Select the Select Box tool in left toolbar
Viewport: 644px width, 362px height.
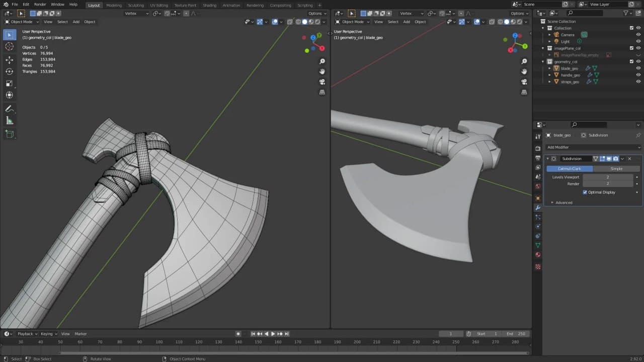pyautogui.click(x=9, y=35)
